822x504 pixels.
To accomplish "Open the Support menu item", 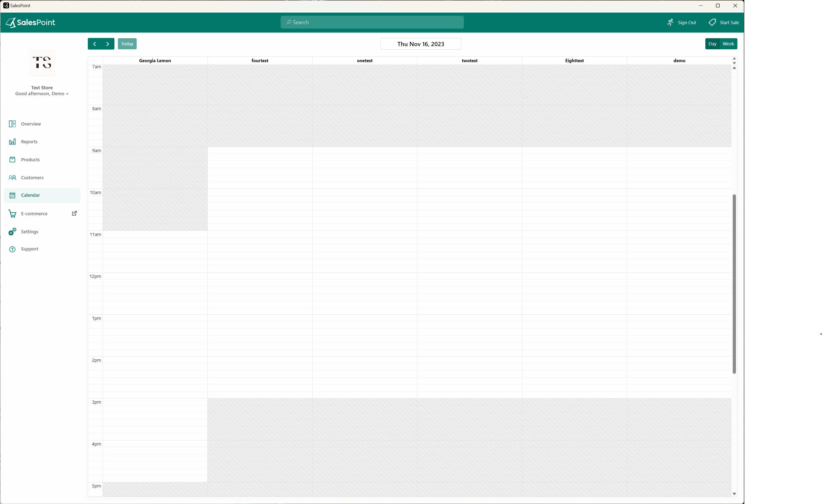I will coord(42,249).
